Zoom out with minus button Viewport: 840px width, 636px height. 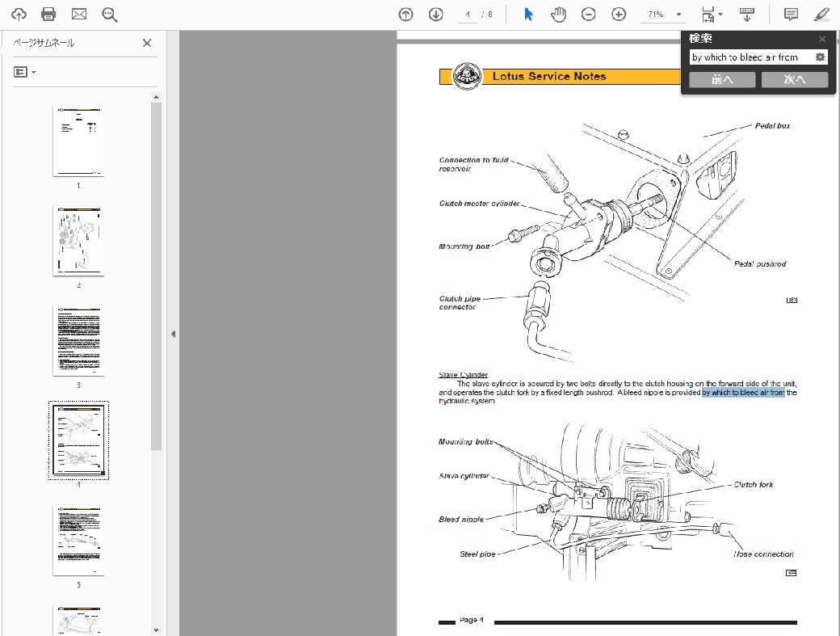point(588,15)
